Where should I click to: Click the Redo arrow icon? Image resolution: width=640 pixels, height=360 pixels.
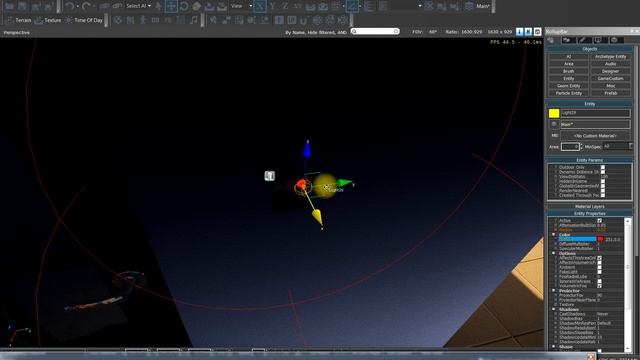pos(86,6)
